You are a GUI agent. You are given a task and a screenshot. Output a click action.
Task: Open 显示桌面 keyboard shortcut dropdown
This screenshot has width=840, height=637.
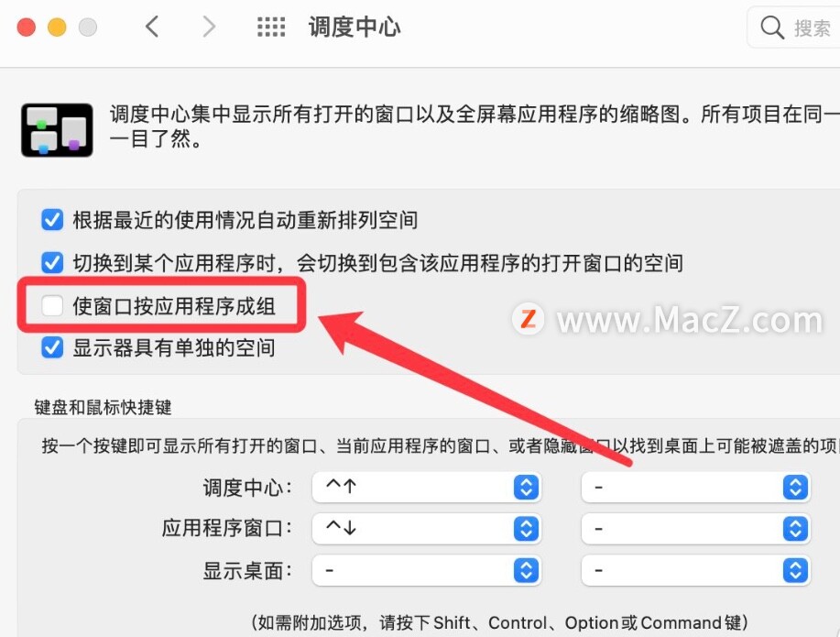click(x=427, y=570)
